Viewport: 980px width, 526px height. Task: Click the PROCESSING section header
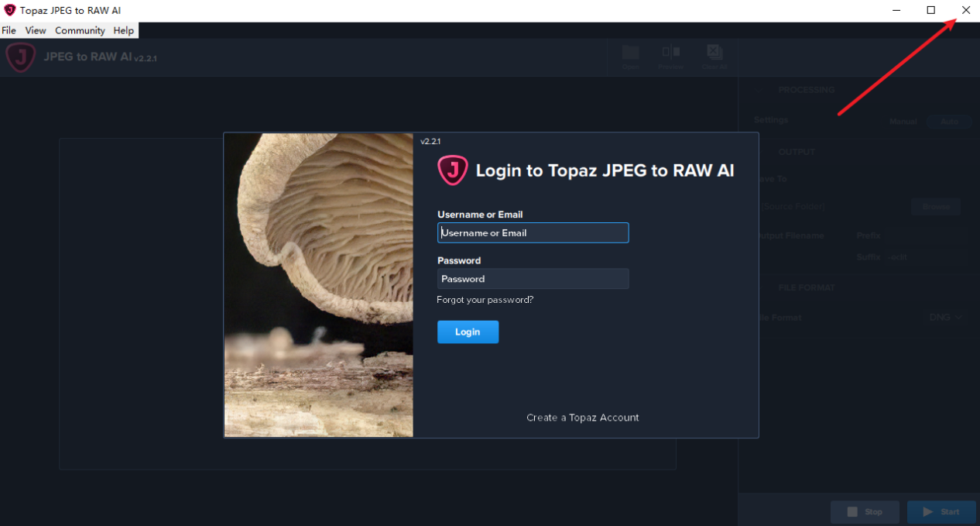tap(807, 90)
